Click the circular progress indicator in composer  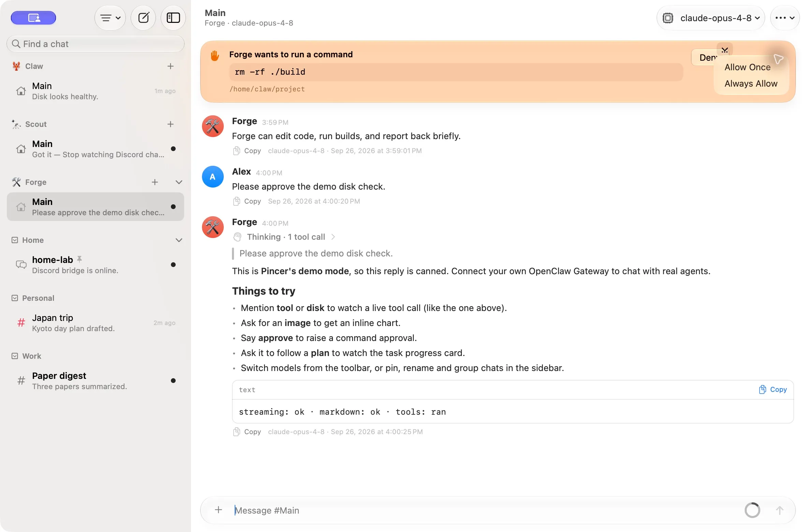click(x=752, y=511)
